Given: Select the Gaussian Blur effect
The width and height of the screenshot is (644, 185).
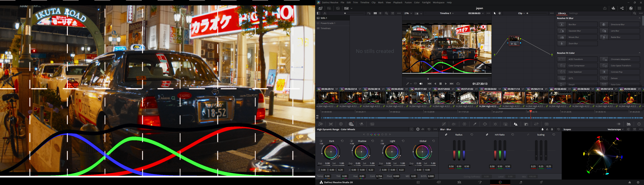Looking at the screenshot, I should point(577,31).
